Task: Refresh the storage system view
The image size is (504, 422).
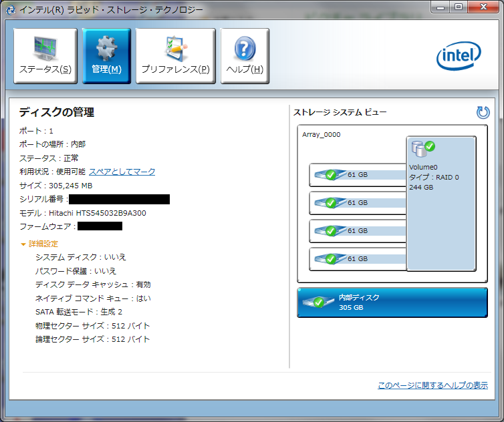Action: [483, 112]
